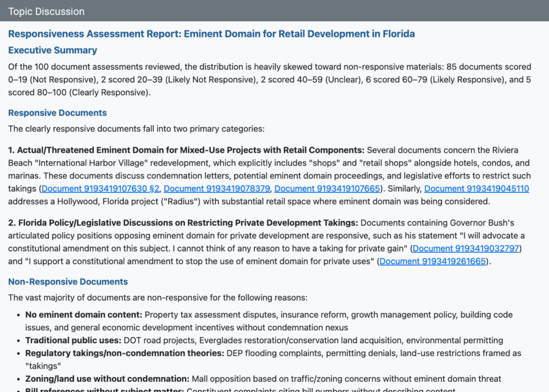This screenshot has width=549, height=392.
Task: Click the "vast majority of documents" sentence
Action: pyautogui.click(x=158, y=298)
